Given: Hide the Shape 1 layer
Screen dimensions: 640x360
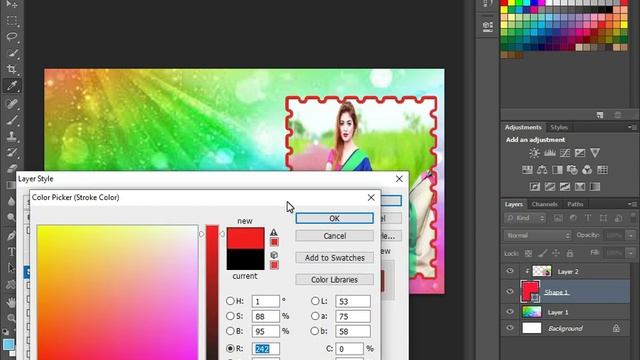Looking at the screenshot, I should coord(510,291).
